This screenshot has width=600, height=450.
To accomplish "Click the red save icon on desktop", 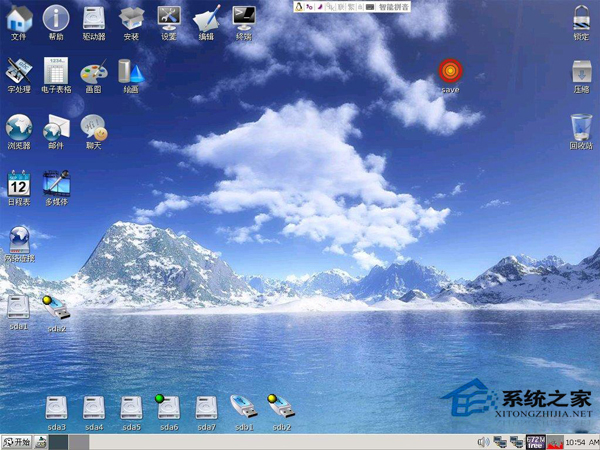I will coord(450,71).
